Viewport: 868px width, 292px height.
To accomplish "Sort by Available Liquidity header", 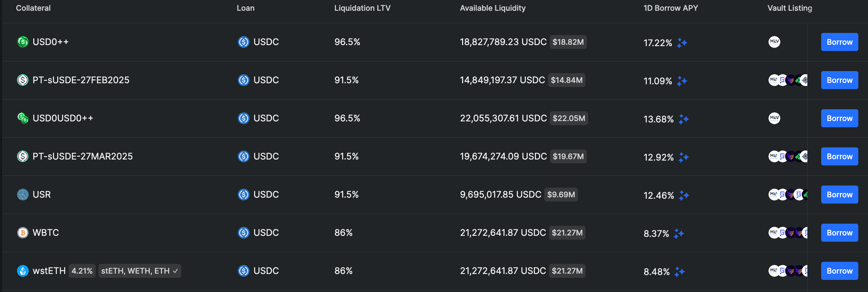I will click(x=493, y=8).
